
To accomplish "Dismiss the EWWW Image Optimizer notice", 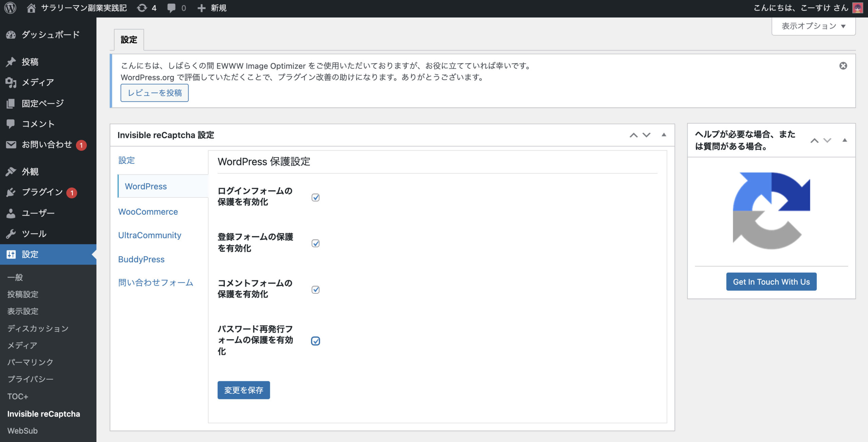I will pos(843,66).
